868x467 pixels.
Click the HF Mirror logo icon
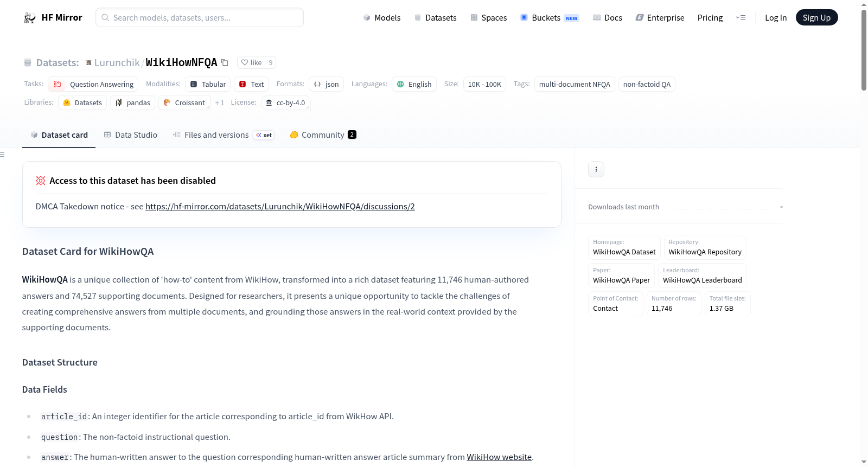pyautogui.click(x=30, y=18)
